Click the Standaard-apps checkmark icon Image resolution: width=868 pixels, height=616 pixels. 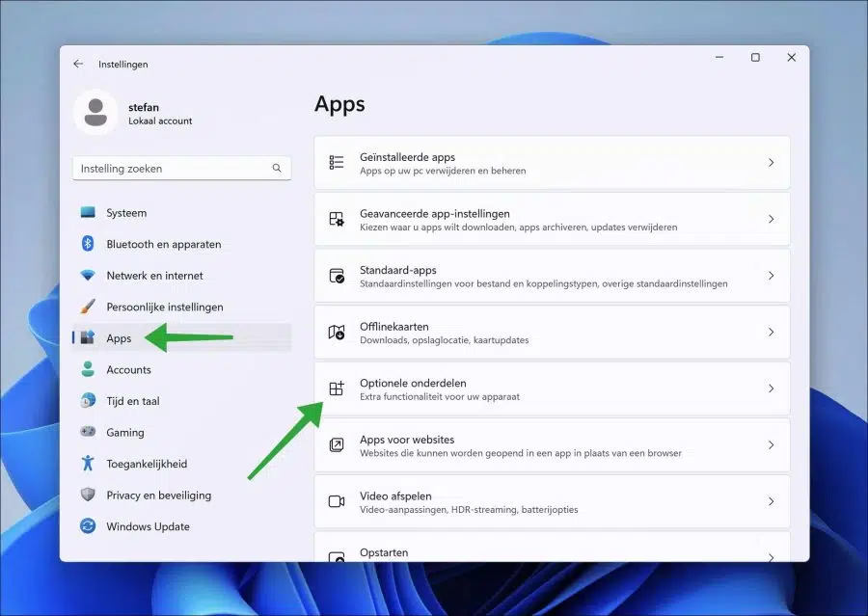337,276
